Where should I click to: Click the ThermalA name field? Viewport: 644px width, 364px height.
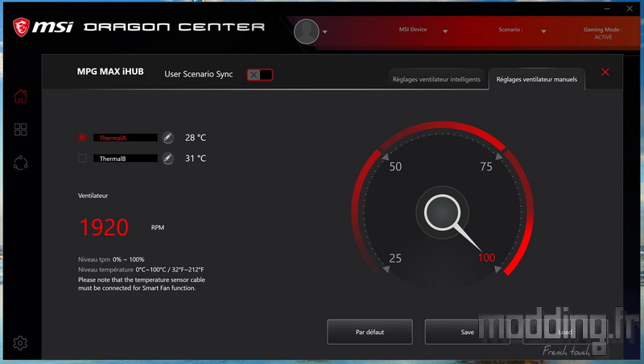(126, 138)
